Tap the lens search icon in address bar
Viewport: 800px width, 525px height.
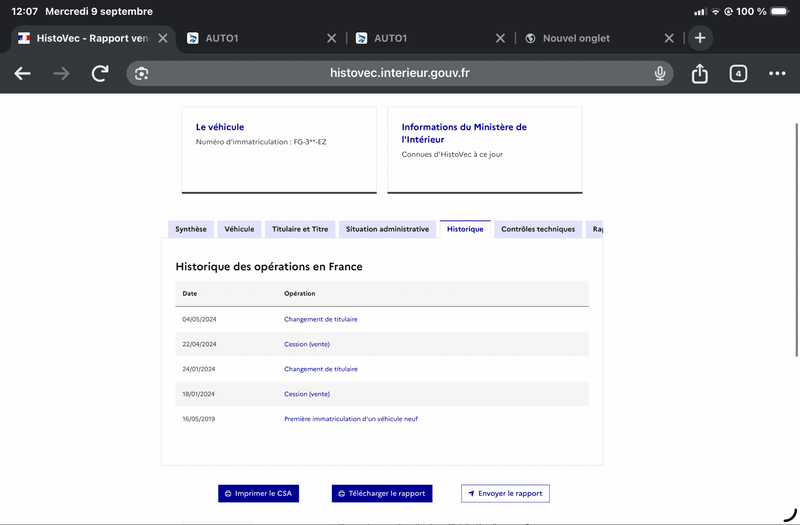(x=141, y=73)
